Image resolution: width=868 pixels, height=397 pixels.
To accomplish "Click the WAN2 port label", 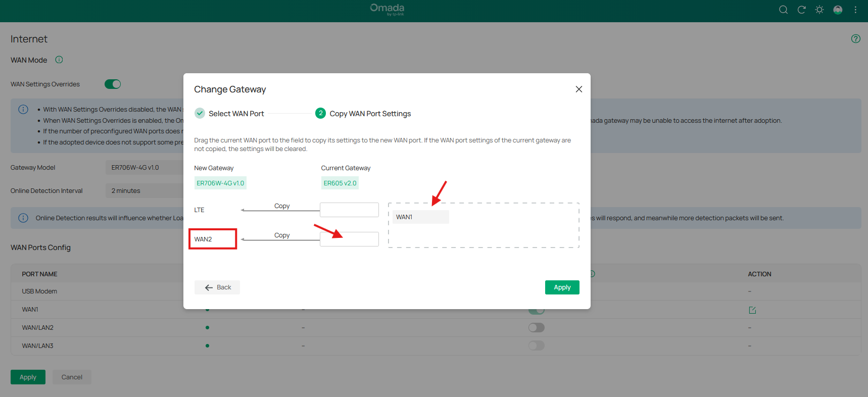I will tap(203, 239).
